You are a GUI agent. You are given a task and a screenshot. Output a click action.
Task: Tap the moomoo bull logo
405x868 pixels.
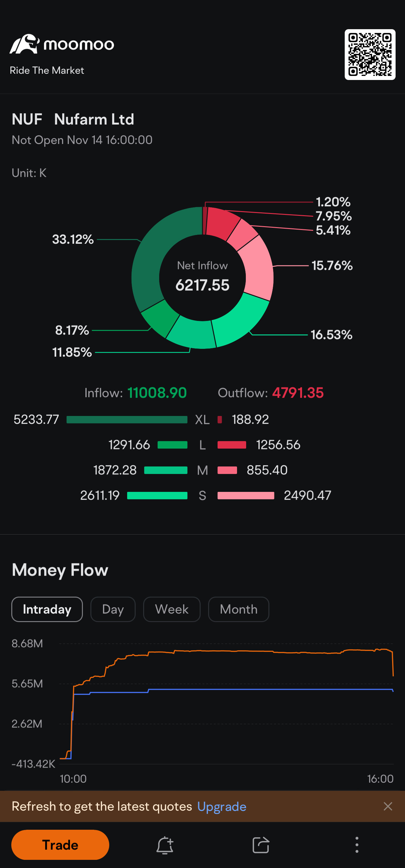[x=24, y=44]
